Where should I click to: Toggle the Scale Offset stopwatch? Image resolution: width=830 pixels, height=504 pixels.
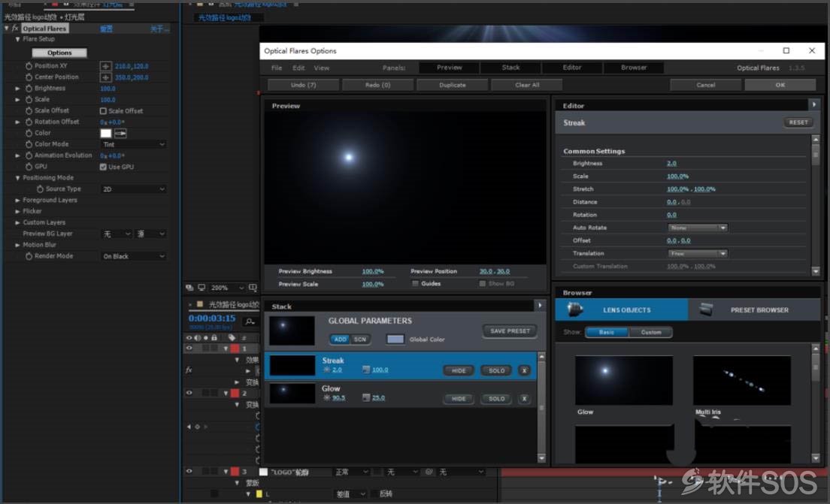point(29,110)
